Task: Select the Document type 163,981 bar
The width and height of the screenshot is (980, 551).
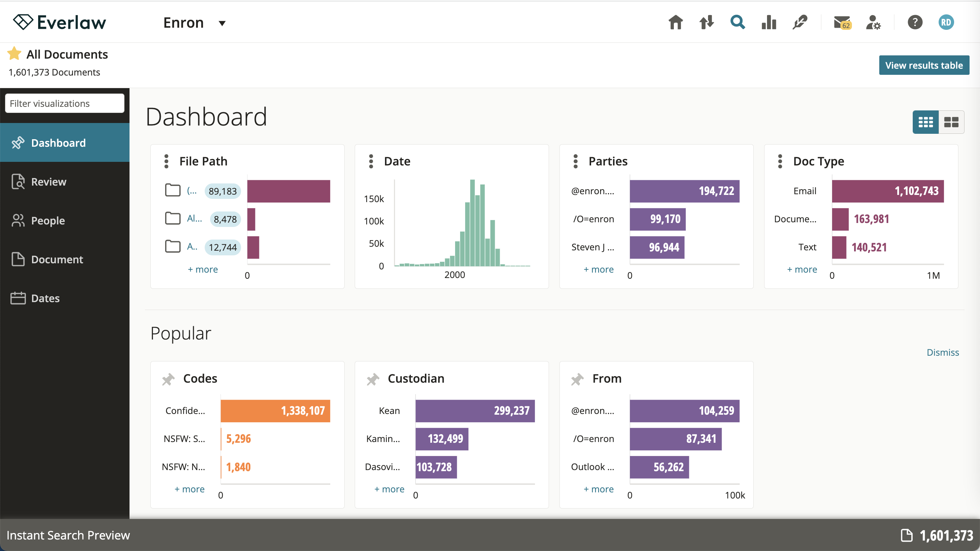Action: (840, 219)
